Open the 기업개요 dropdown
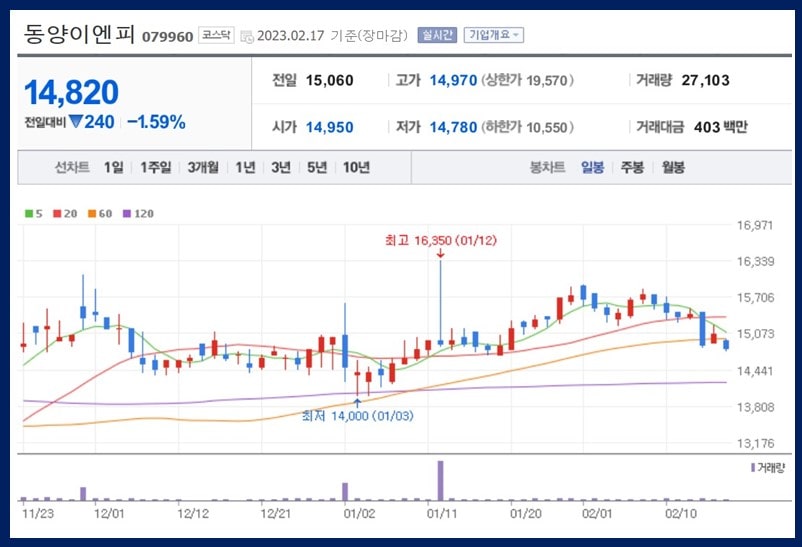This screenshot has width=802, height=547. [x=494, y=35]
